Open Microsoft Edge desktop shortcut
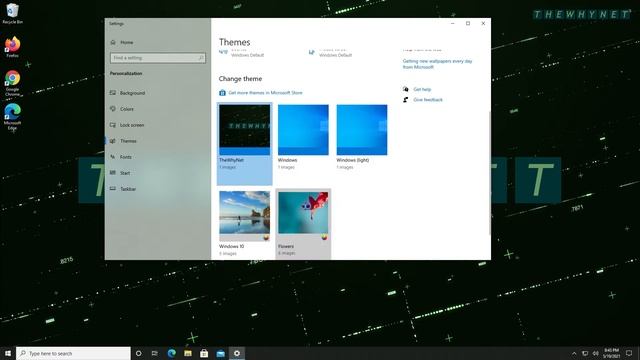 (12, 117)
